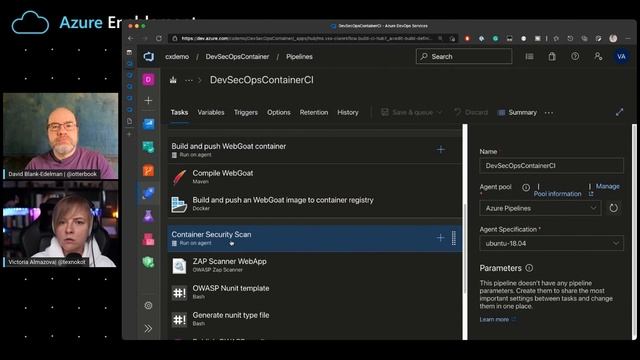Click the pipeline icon beside the breadcrumb ellipsis
The width and height of the screenshot is (640, 360).
173,80
